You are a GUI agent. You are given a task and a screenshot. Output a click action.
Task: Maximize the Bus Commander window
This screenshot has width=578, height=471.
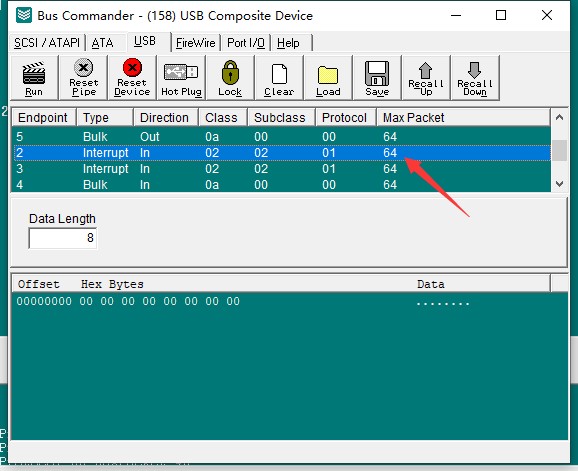coord(501,15)
